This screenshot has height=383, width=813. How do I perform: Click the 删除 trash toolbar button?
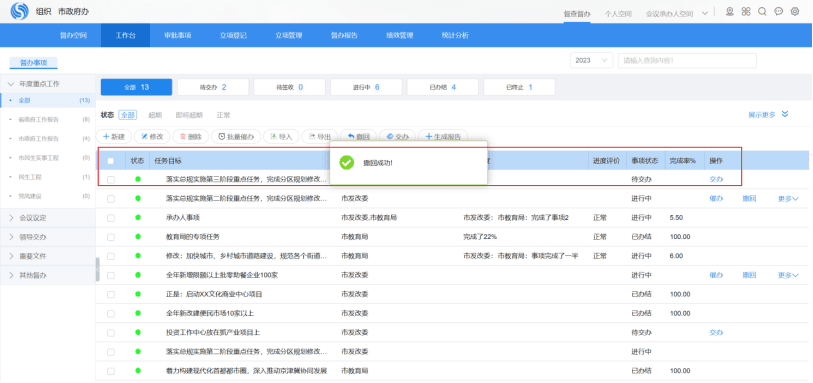[x=191, y=136]
